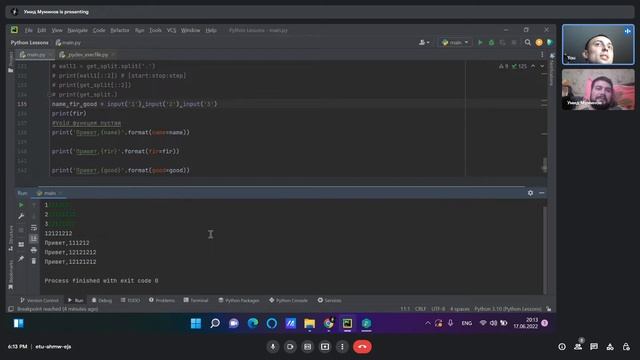Image resolution: width=640 pixels, height=360 pixels.
Task: Open the Code menu
Action: (x=99, y=30)
